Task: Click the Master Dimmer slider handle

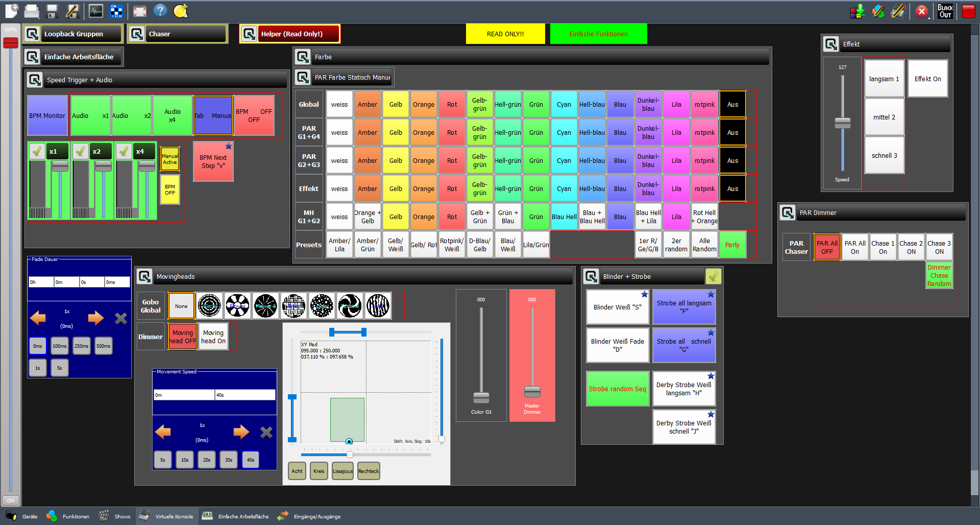Action: click(532, 392)
